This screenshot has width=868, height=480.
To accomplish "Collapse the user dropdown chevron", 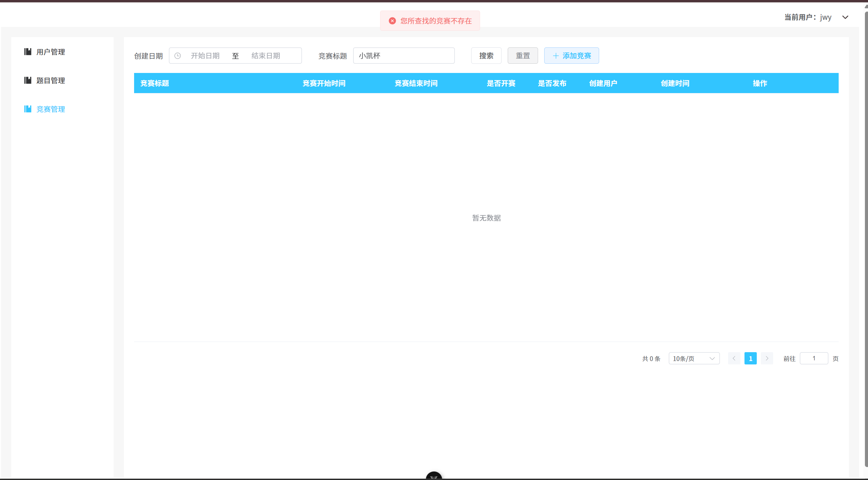I will point(845,17).
